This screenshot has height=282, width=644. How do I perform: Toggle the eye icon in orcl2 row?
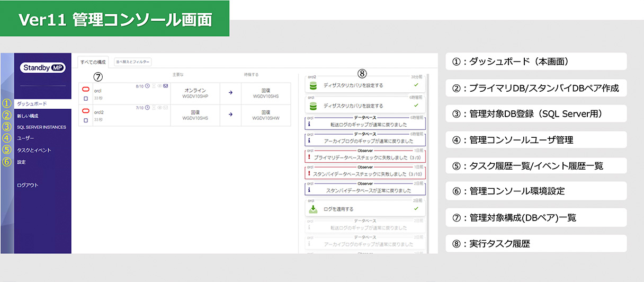pyautogui.click(x=159, y=108)
